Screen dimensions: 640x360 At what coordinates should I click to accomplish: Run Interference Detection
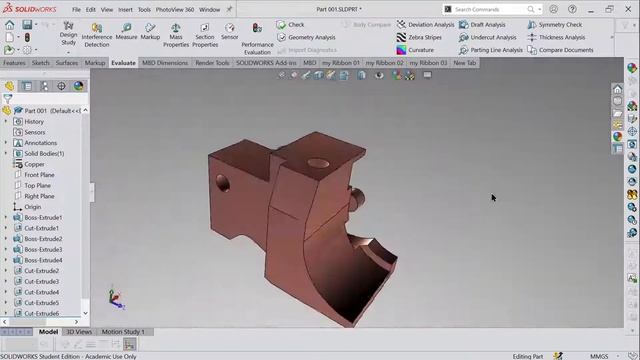pos(97,35)
